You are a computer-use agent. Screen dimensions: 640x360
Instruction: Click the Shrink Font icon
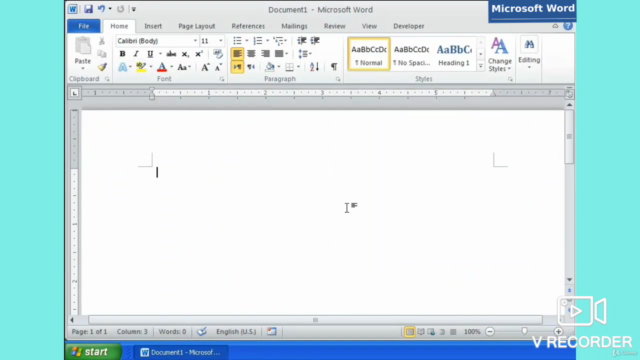(x=218, y=67)
